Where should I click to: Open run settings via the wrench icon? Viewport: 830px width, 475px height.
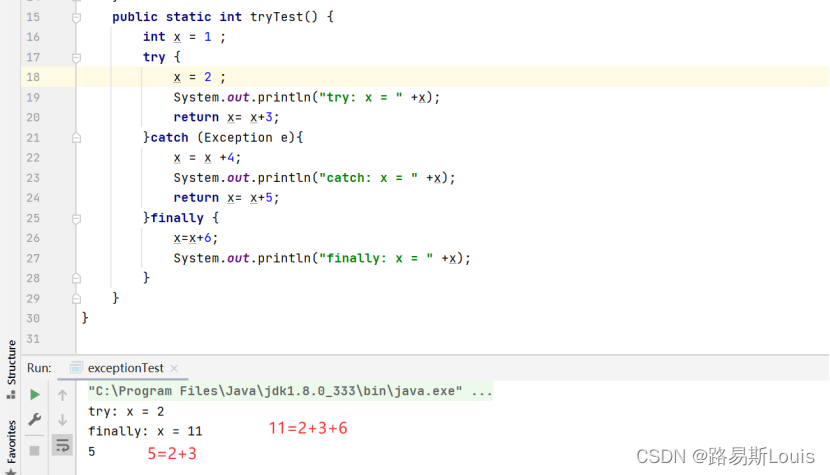(34, 420)
